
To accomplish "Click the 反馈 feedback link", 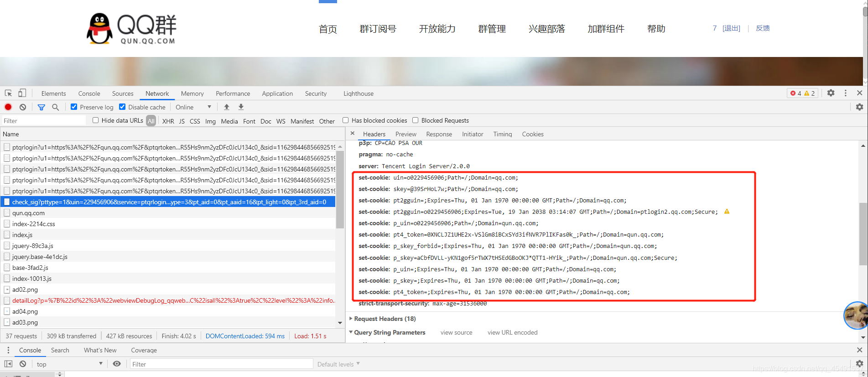I will click(x=763, y=28).
